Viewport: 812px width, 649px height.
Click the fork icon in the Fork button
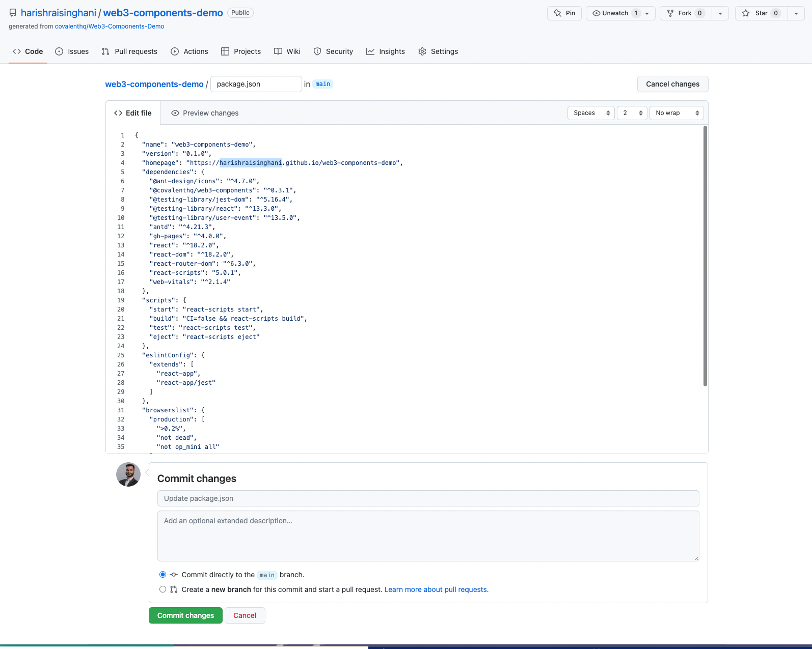click(670, 13)
